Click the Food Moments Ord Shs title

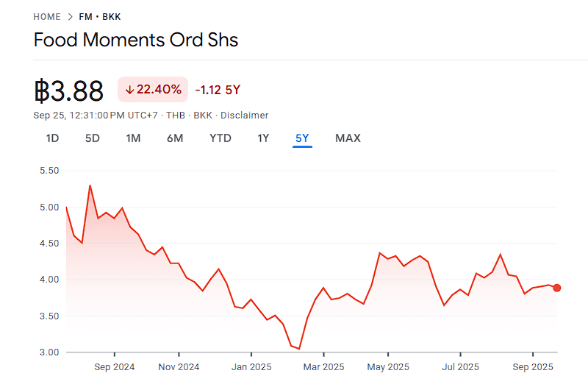(x=136, y=40)
